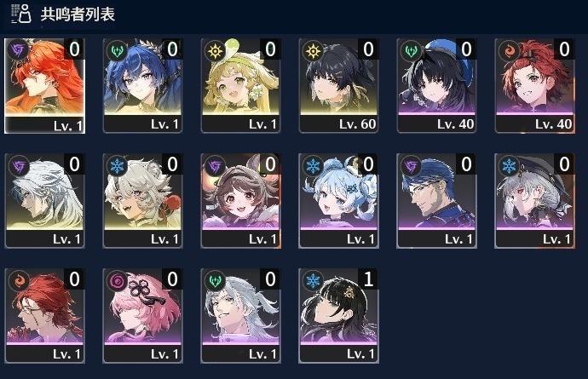588x379 pixels.
Task: Pick the blue-haired man with glasses
Action: point(436,200)
